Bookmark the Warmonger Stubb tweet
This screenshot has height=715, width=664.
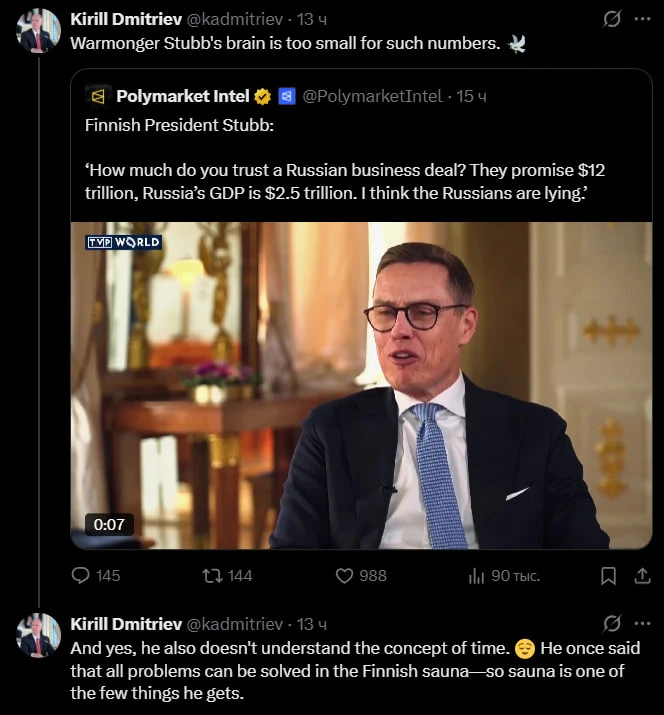point(608,575)
